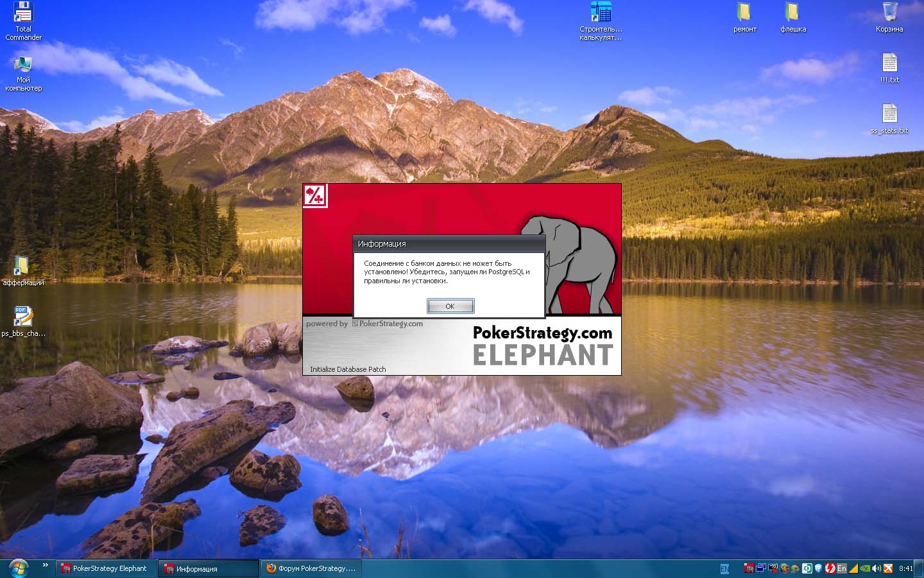
Task: Click the tan round tray icon
Action: coord(795,568)
